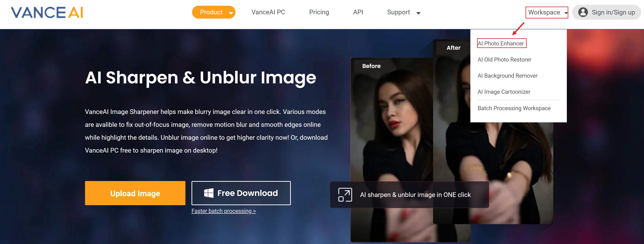Image resolution: width=644 pixels, height=244 pixels.
Task: Choose AI Old Photo Restorer
Action: tap(504, 60)
